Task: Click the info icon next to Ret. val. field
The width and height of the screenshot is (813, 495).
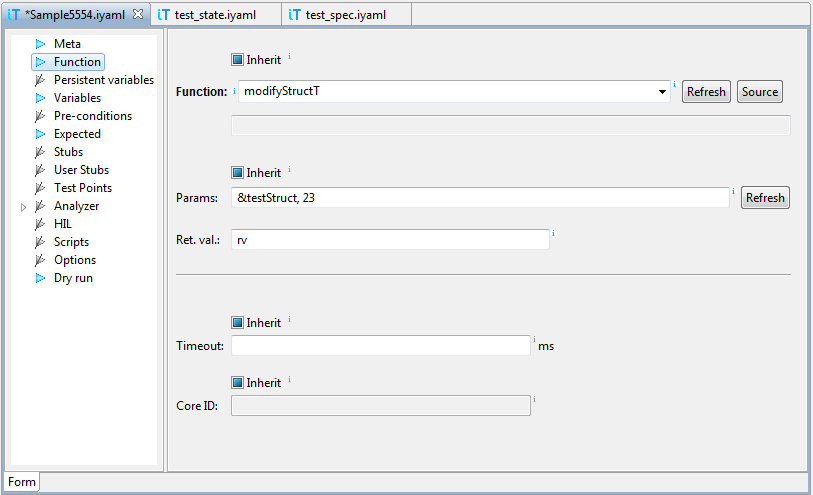Action: coord(553,233)
